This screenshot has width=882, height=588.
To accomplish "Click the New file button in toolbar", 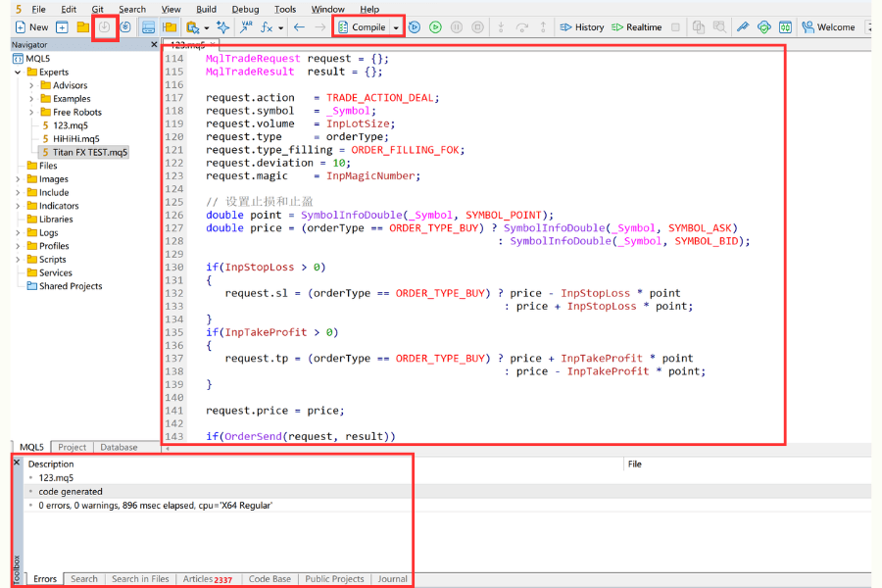I will pos(31,27).
